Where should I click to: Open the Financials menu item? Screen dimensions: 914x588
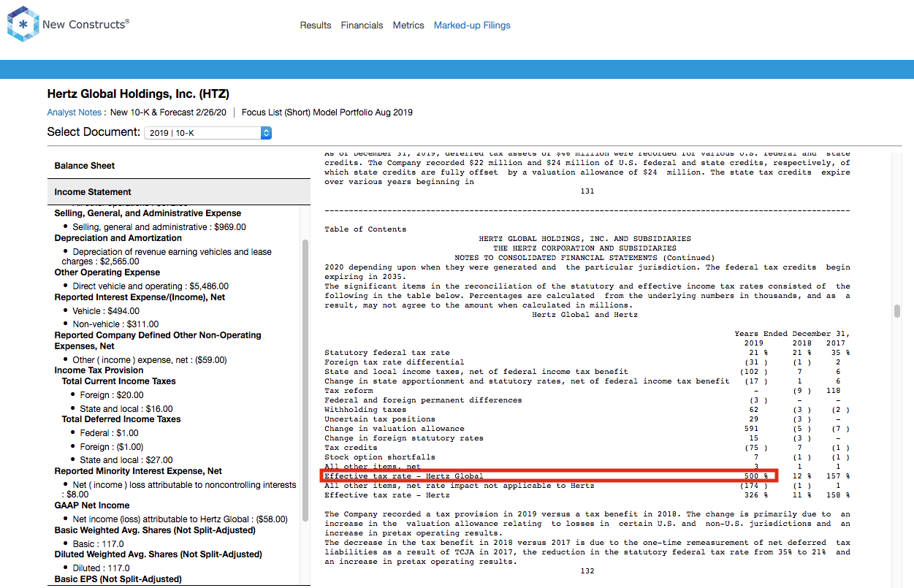click(x=362, y=25)
